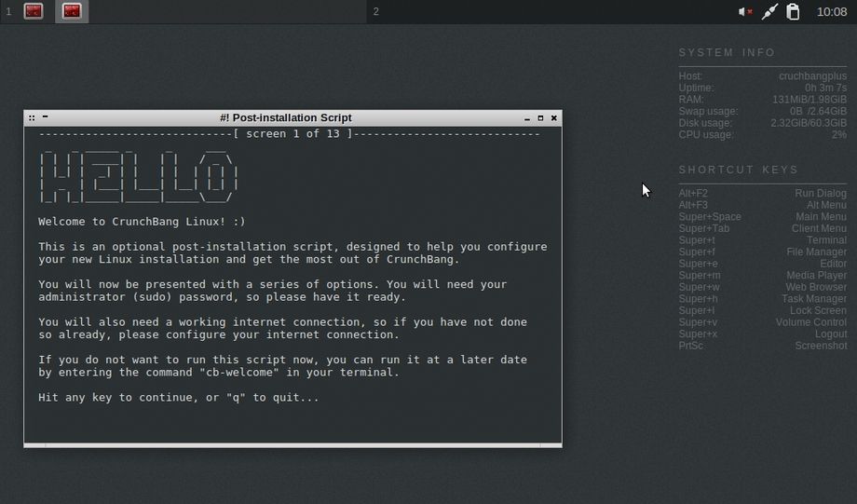Click the muted volume speaker tray icon
857x504 pixels.
point(745,11)
